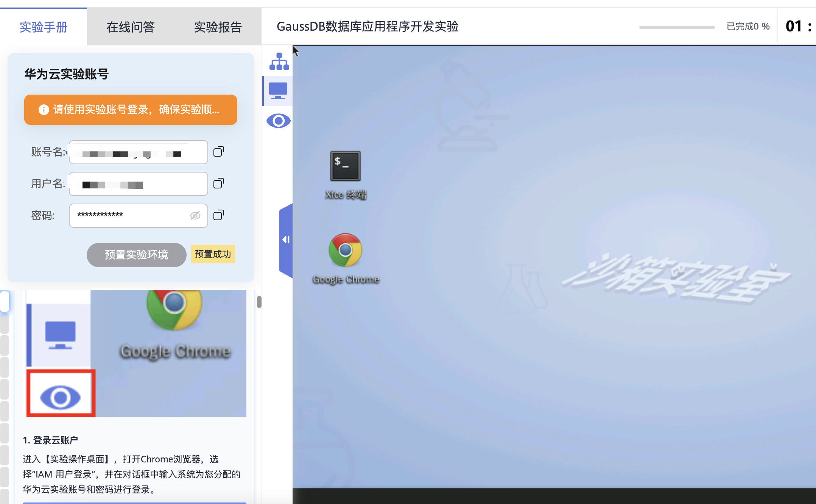Click the eye preview icon in sidebar
This screenshot has width=816, height=504.
(x=278, y=121)
